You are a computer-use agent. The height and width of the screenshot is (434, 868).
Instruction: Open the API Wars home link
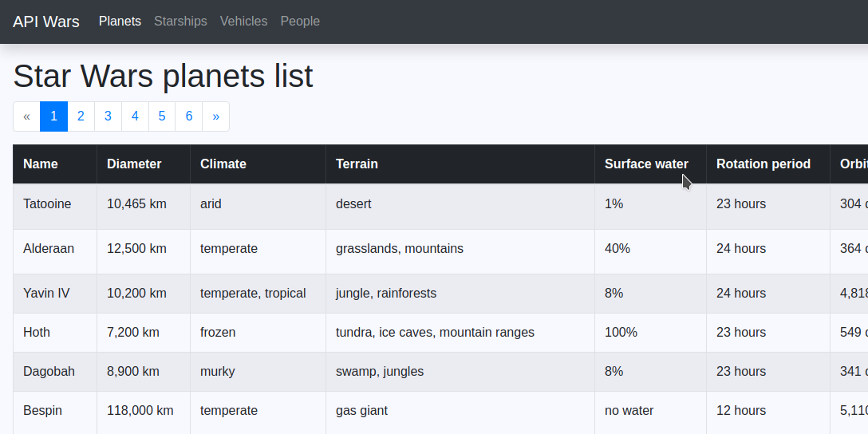(x=46, y=22)
